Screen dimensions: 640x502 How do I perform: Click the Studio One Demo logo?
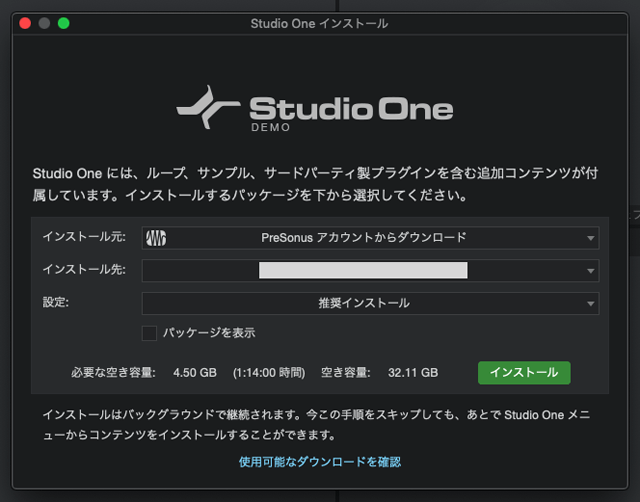click(x=315, y=109)
